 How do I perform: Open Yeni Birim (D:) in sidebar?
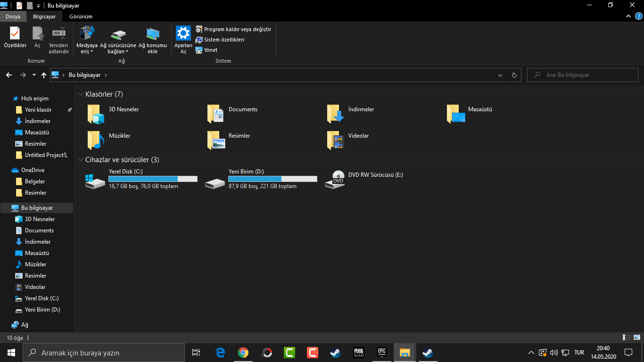(38, 310)
